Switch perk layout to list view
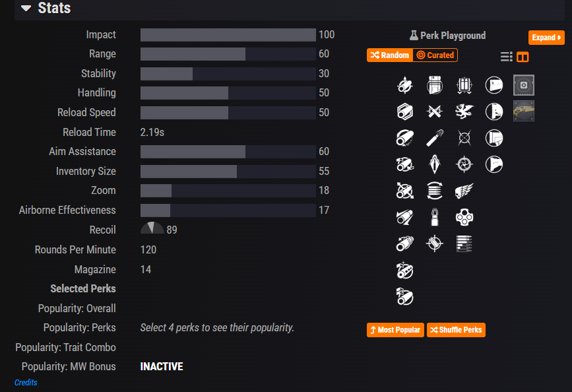The width and height of the screenshot is (572, 392). coord(506,57)
